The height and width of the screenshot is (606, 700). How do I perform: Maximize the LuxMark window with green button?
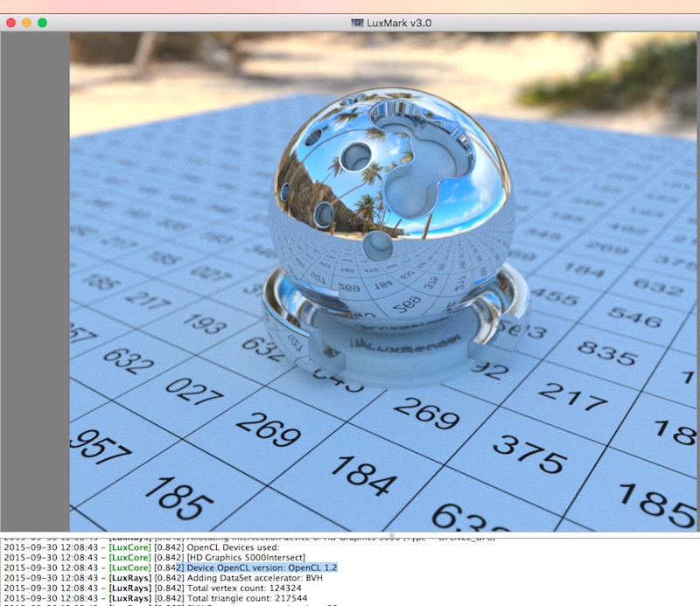(42, 23)
